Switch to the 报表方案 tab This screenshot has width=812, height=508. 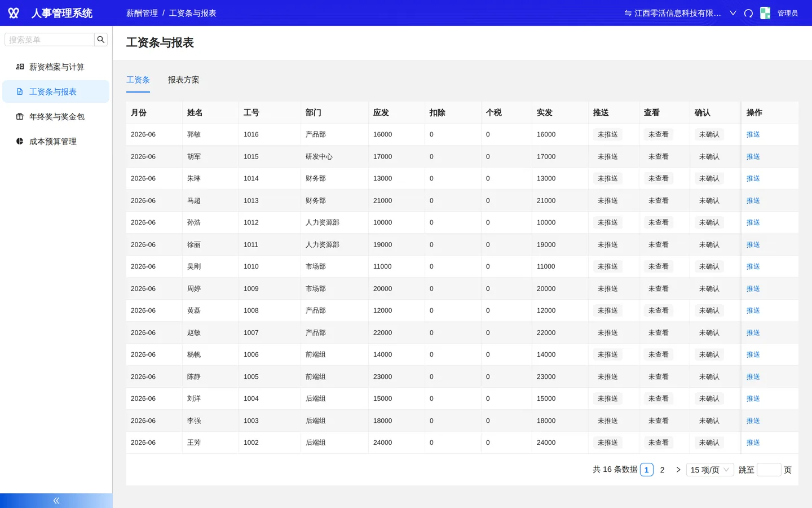(184, 80)
